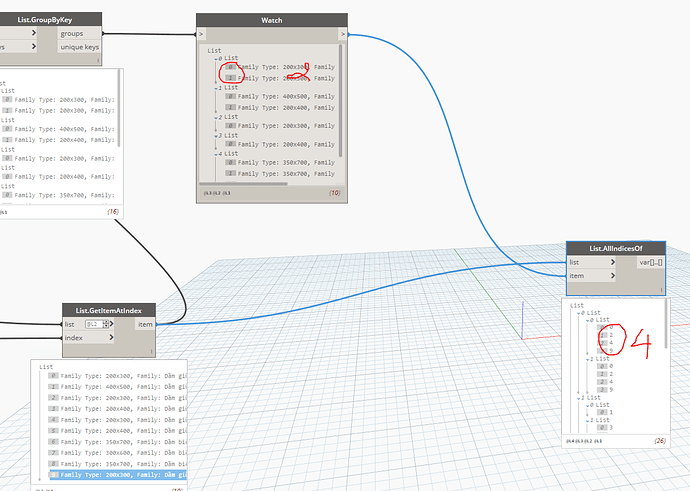Viewport: 690px width, 491px height.
Task: Collapse nested list holding single value 1 in AllIndicesOf preview
Action: pos(587,406)
